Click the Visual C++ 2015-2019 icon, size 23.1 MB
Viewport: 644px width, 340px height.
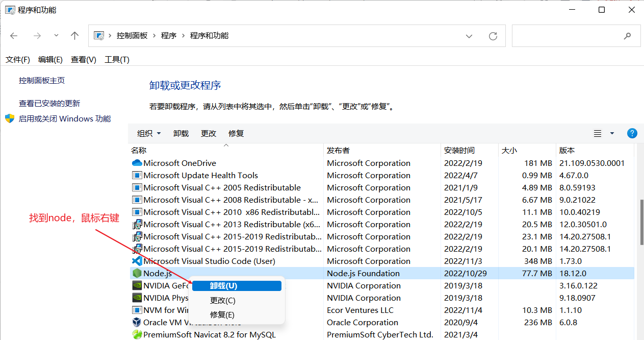[137, 237]
